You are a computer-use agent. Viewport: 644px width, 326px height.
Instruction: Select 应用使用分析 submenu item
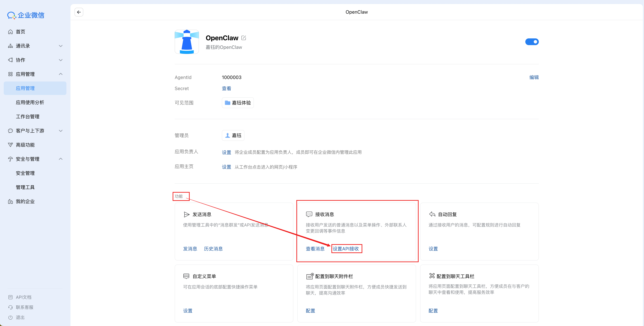click(30, 102)
